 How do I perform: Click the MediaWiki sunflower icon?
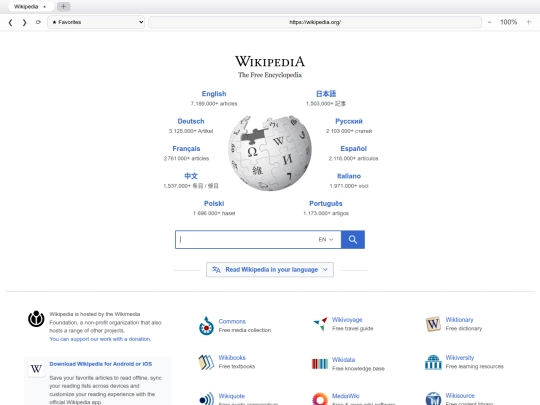pyautogui.click(x=320, y=399)
